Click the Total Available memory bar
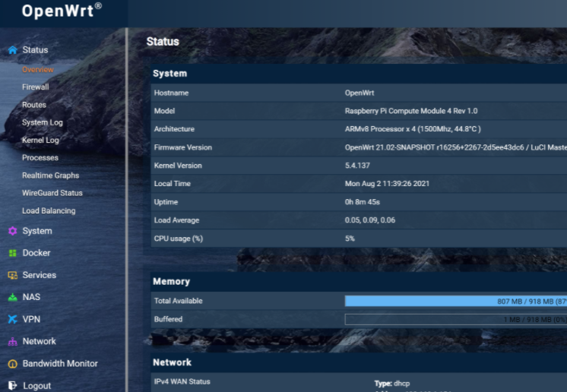The image size is (567, 392). [x=455, y=301]
